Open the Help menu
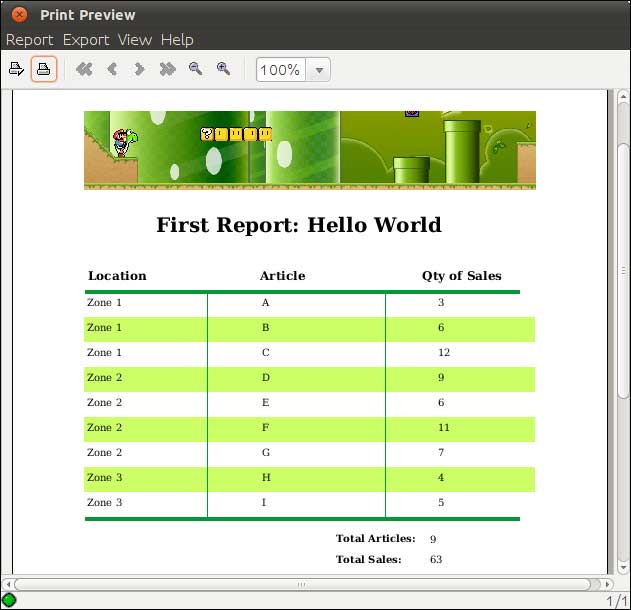This screenshot has height=610, width=631. coord(177,40)
